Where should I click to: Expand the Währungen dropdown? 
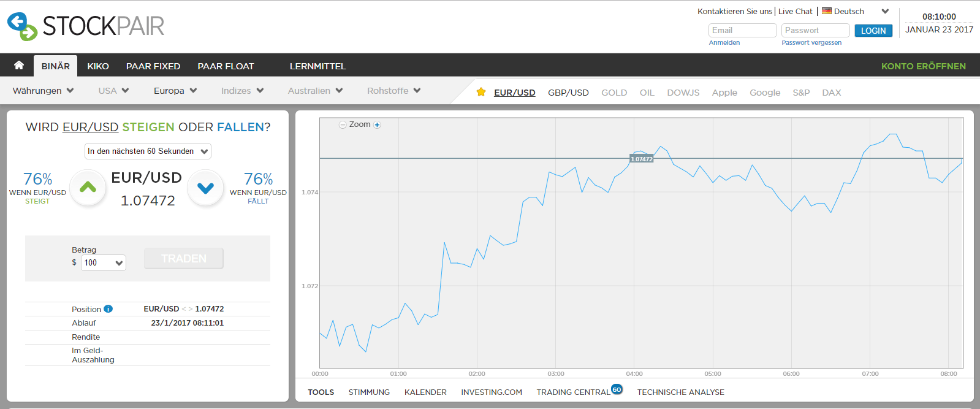(x=44, y=91)
